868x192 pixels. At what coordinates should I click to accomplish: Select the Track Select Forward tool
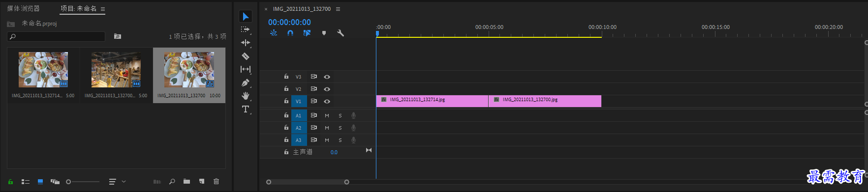coord(245,29)
